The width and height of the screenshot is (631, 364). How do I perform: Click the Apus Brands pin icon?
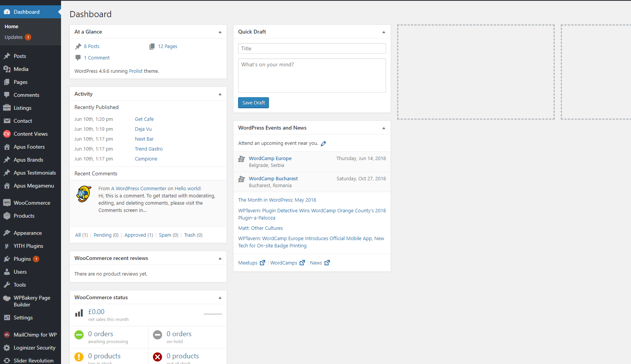pos(7,160)
